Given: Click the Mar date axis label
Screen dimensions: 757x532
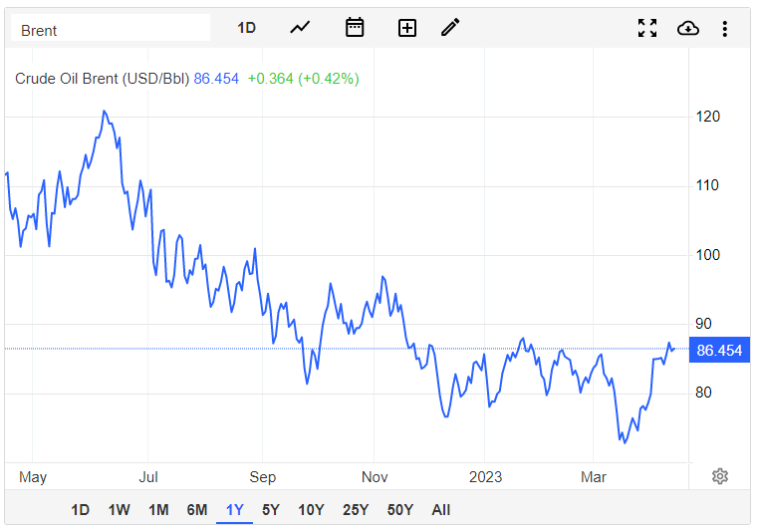Looking at the screenshot, I should click(x=594, y=477).
